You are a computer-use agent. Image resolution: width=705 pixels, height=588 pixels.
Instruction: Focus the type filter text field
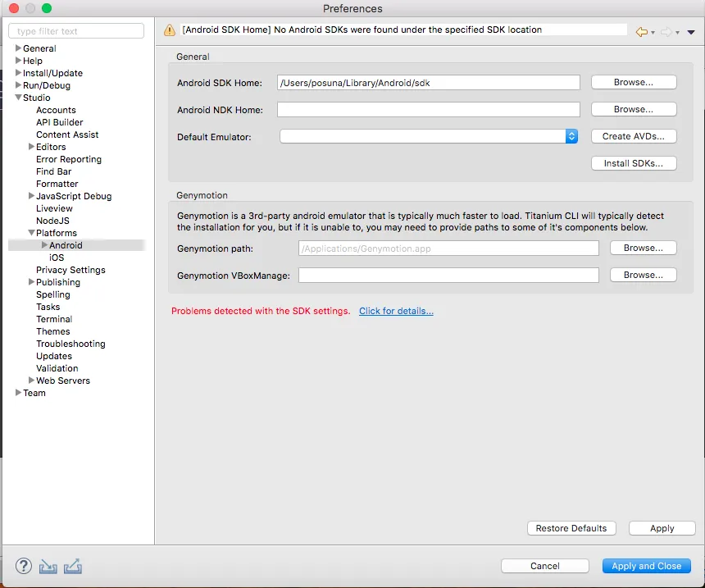[x=76, y=31]
